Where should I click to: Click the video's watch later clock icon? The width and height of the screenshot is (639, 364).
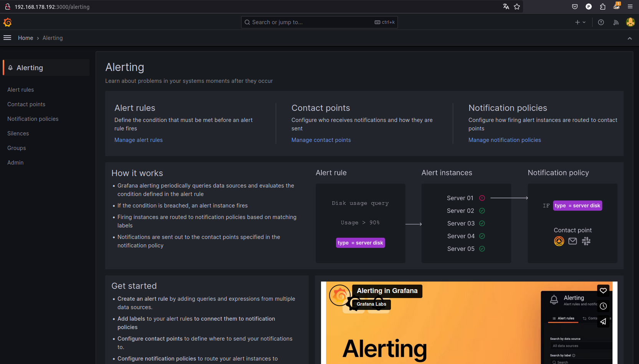click(603, 306)
